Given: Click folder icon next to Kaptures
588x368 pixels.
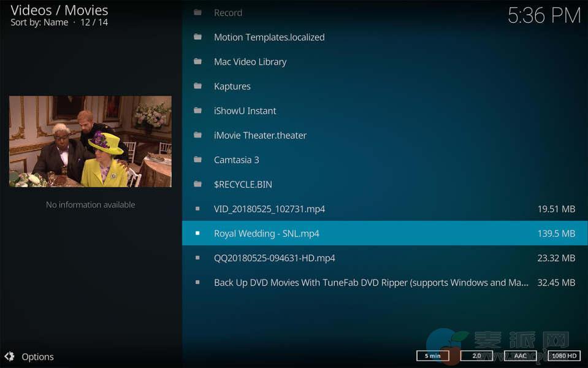Looking at the screenshot, I should point(197,86).
